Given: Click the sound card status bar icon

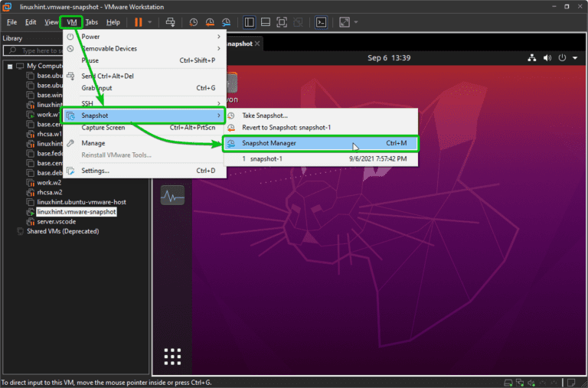Looking at the screenshot, I should tap(531, 383).
